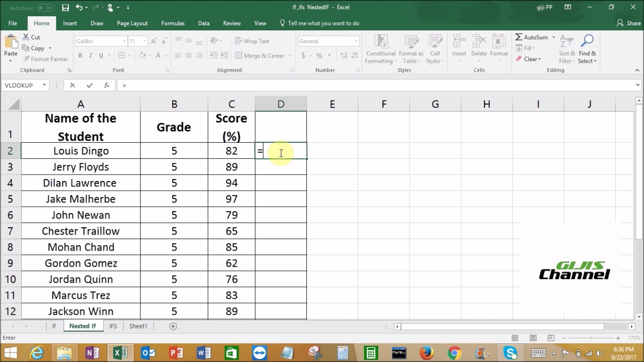This screenshot has height=362, width=644.
Task: Toggle Wrap Text option
Action: (252, 41)
